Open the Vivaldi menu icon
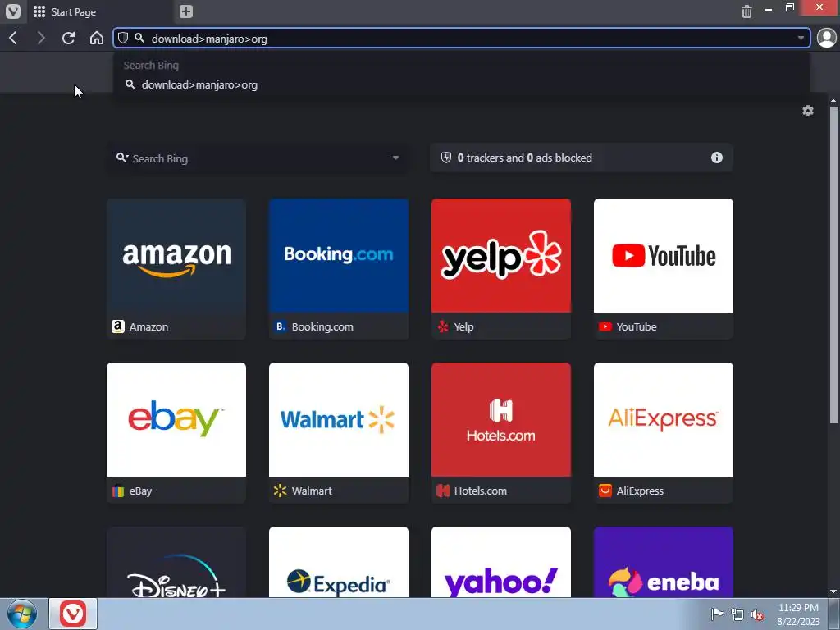 coord(13,11)
